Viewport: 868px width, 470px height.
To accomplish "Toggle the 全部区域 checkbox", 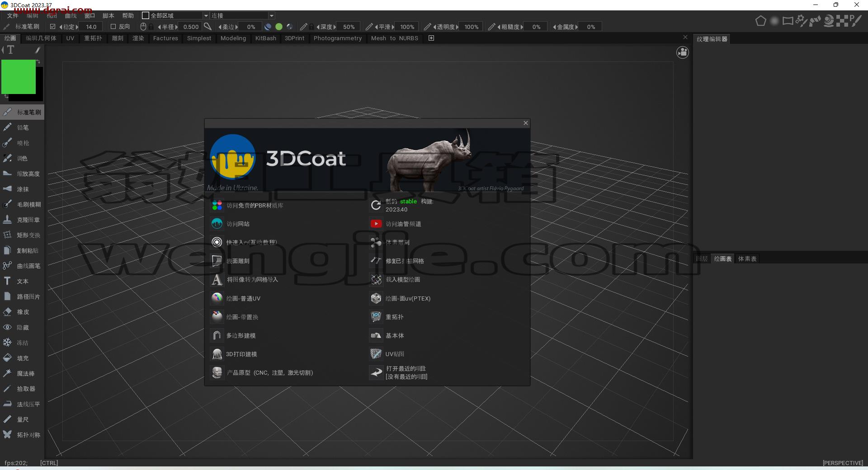I will [x=146, y=15].
